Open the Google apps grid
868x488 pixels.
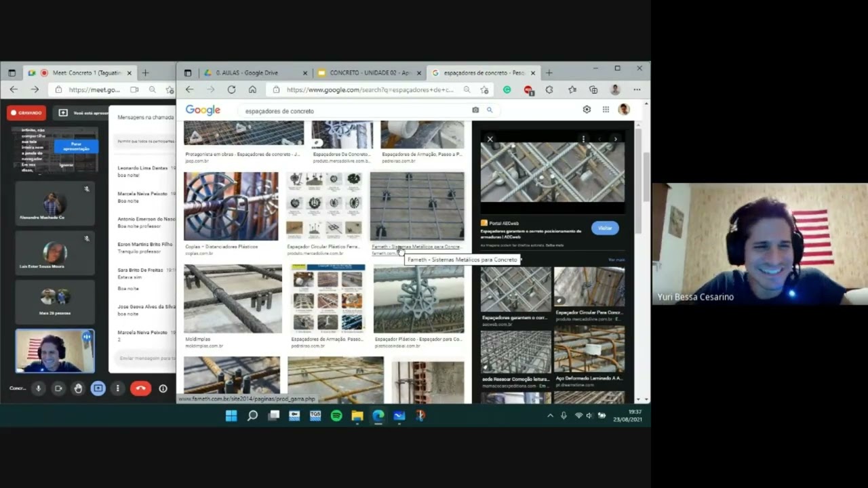click(606, 109)
